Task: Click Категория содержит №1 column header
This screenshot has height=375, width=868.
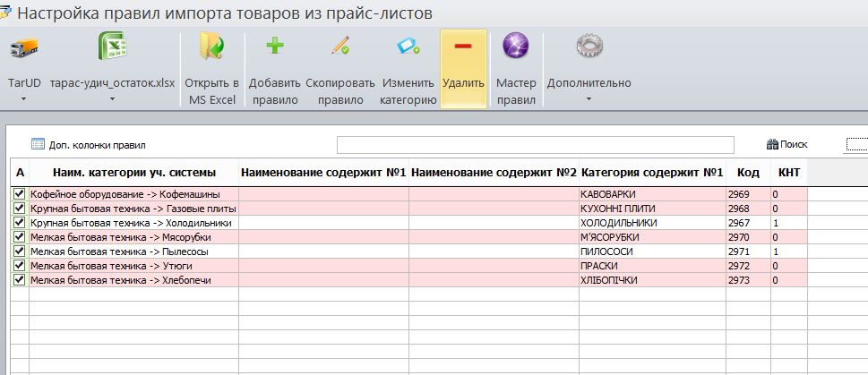Action: [652, 173]
